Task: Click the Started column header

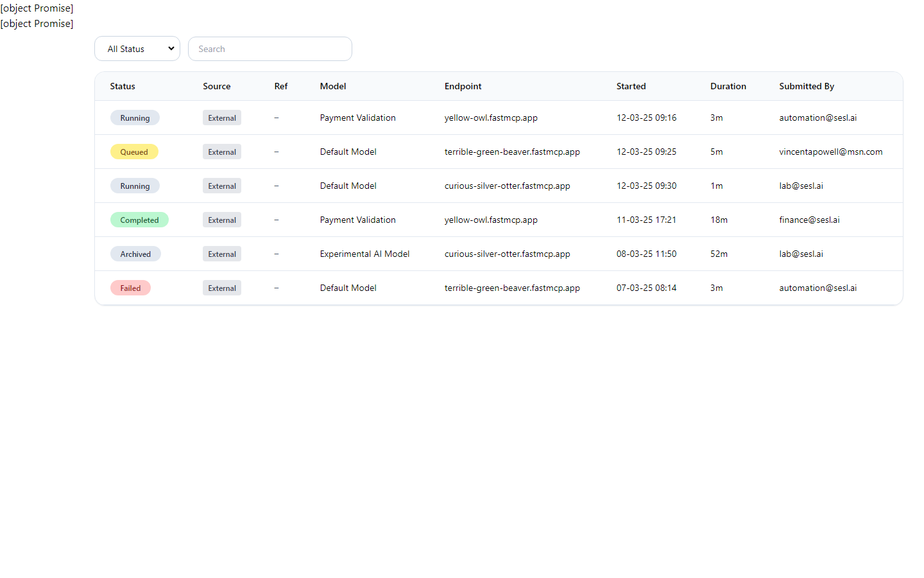Action: tap(631, 86)
